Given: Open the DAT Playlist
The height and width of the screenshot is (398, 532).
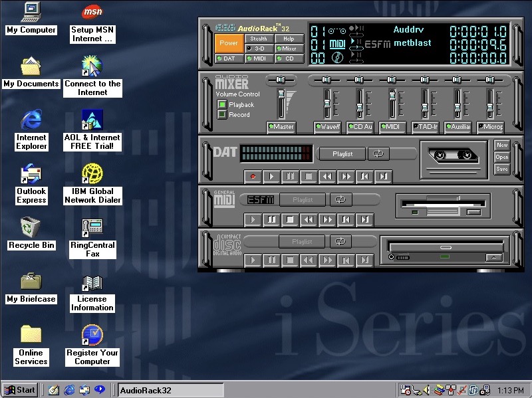Looking at the screenshot, I should click(x=342, y=153).
